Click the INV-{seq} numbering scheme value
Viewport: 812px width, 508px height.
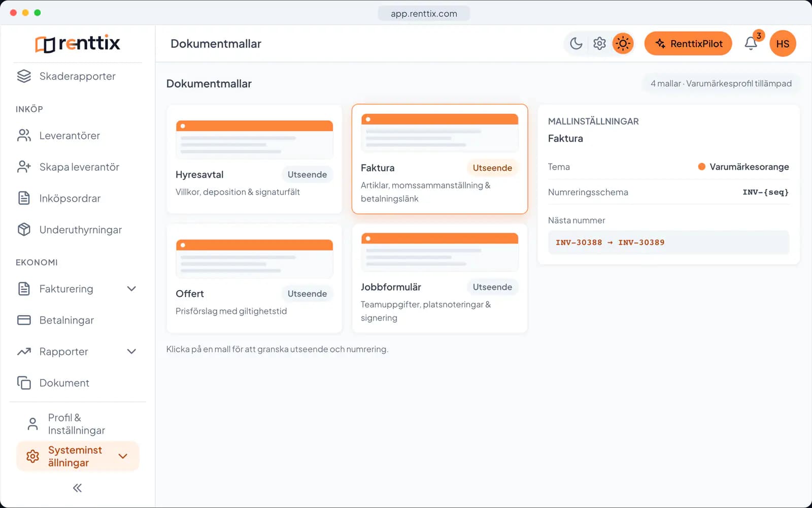click(x=765, y=192)
